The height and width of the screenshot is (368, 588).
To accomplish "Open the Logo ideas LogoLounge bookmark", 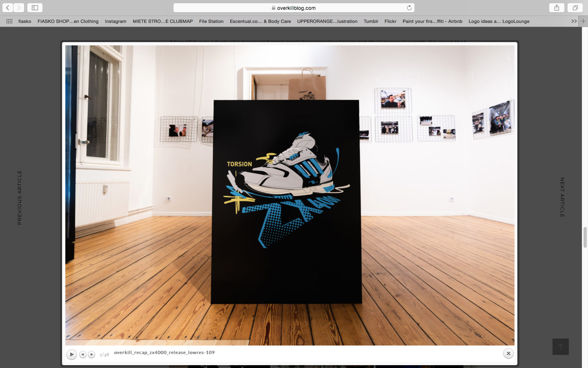I will tap(499, 21).
